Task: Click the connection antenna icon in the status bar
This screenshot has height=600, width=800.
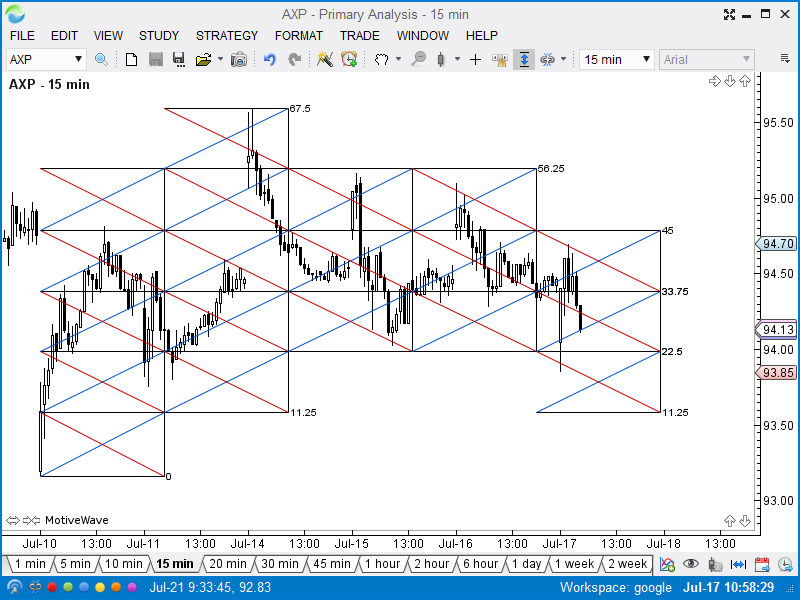Action: [14, 587]
